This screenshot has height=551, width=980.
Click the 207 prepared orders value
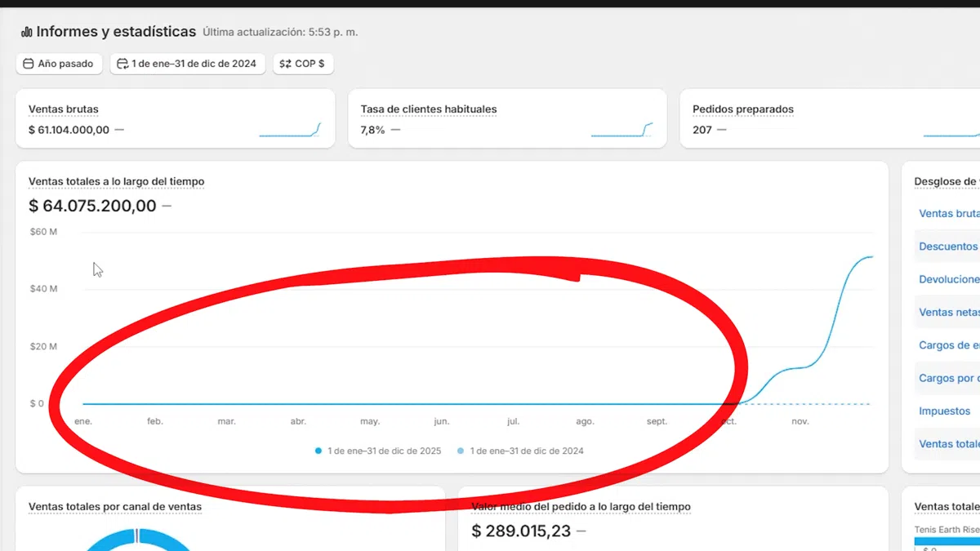coord(702,130)
